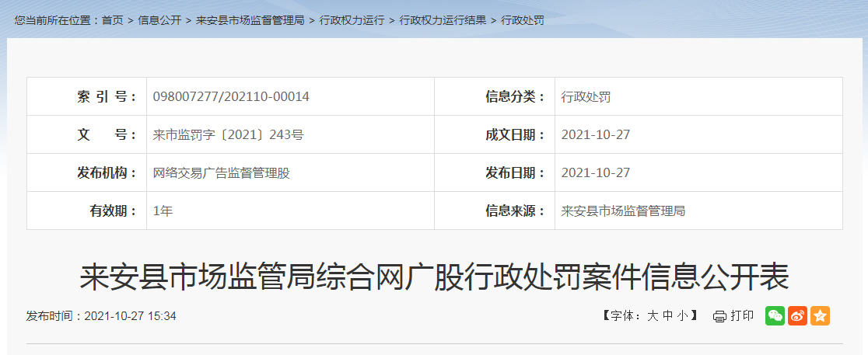This screenshot has height=355, width=868.
Task: Go to 首页 in breadcrumb
Action: coord(112,20)
